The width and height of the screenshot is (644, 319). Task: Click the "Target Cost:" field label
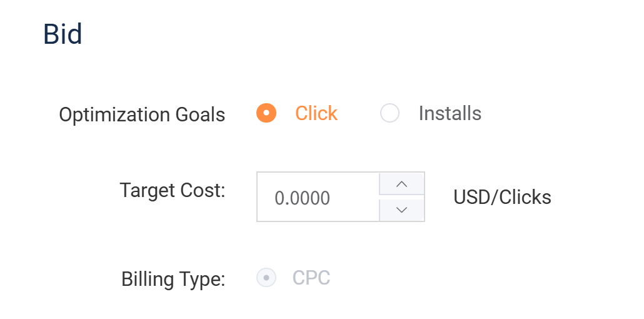172,190
